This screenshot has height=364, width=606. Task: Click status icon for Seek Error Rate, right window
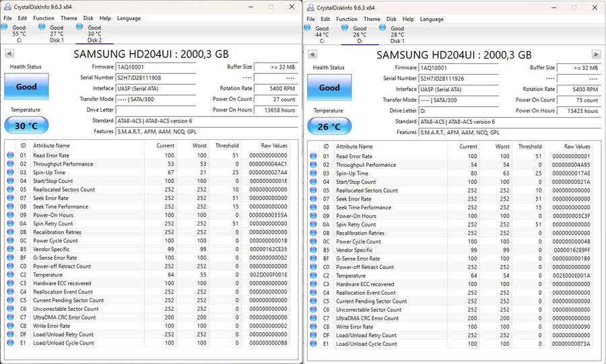coord(313,198)
